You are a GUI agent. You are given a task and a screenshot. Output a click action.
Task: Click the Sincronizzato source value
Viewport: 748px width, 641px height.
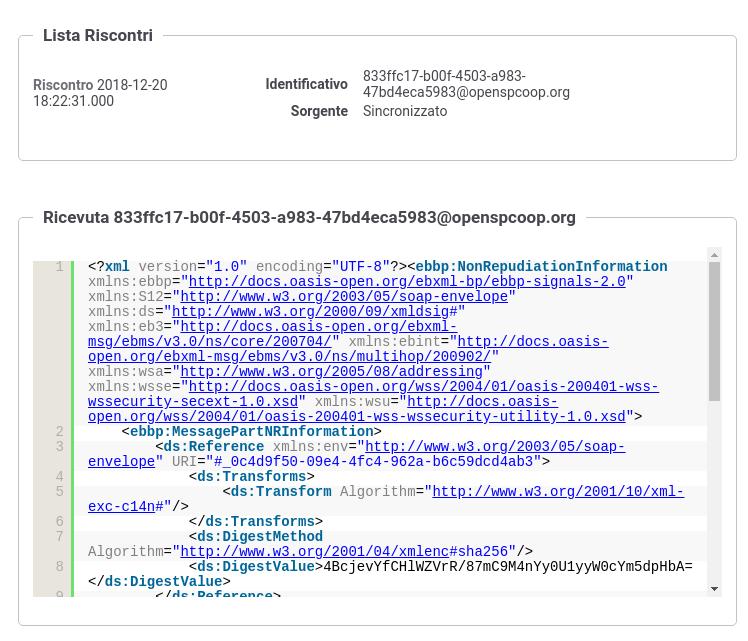pyautogui.click(x=405, y=111)
